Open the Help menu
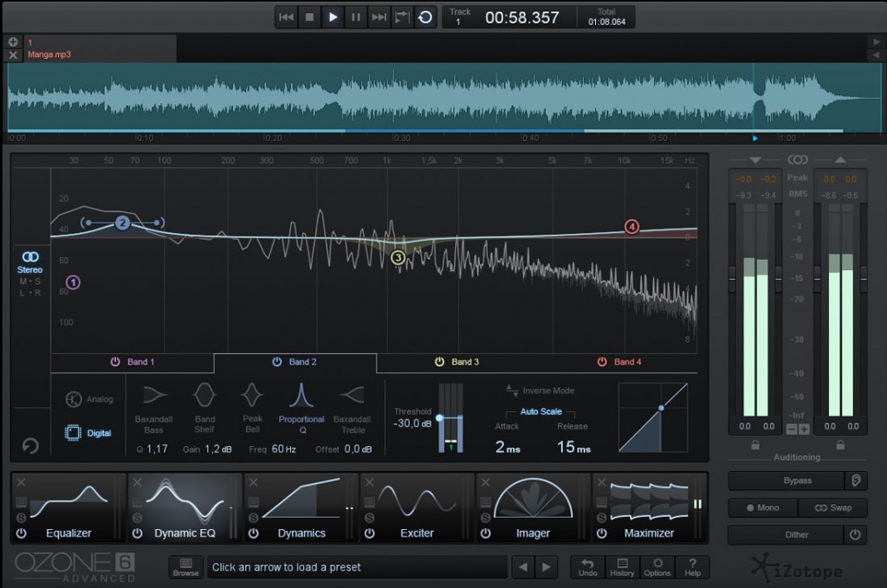 tap(692, 567)
